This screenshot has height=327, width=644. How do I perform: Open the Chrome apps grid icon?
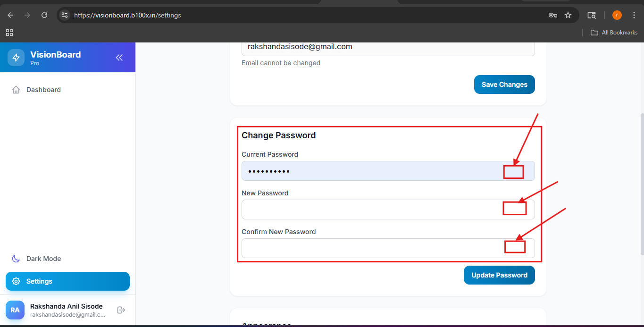9,33
